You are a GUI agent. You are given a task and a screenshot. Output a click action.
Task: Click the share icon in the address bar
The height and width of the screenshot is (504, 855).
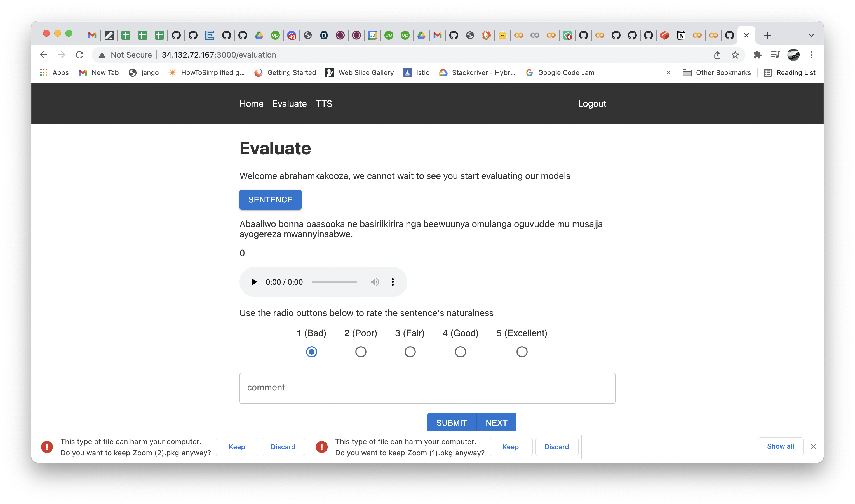point(717,55)
